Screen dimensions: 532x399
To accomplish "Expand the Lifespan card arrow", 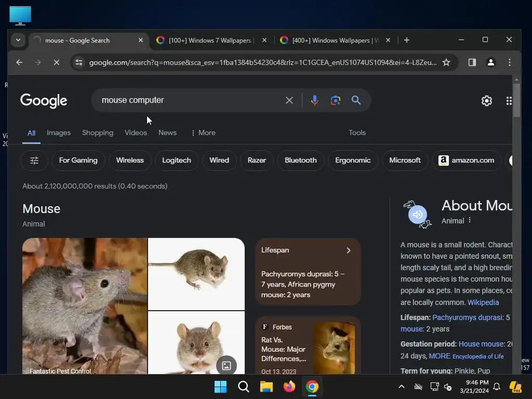I will point(349,250).
